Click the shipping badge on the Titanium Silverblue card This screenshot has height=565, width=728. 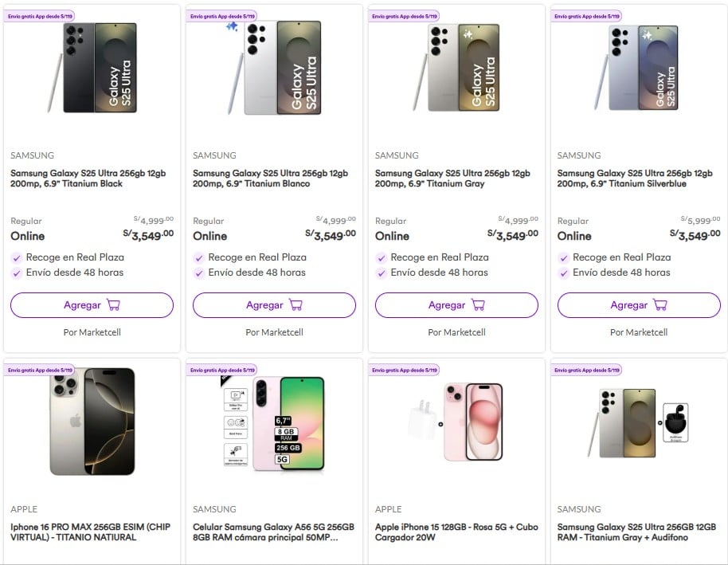585,16
